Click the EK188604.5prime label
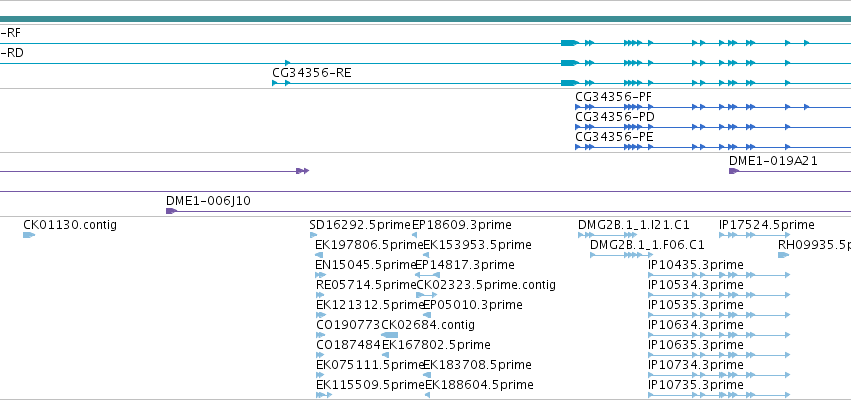851x400 pixels. coord(479,385)
